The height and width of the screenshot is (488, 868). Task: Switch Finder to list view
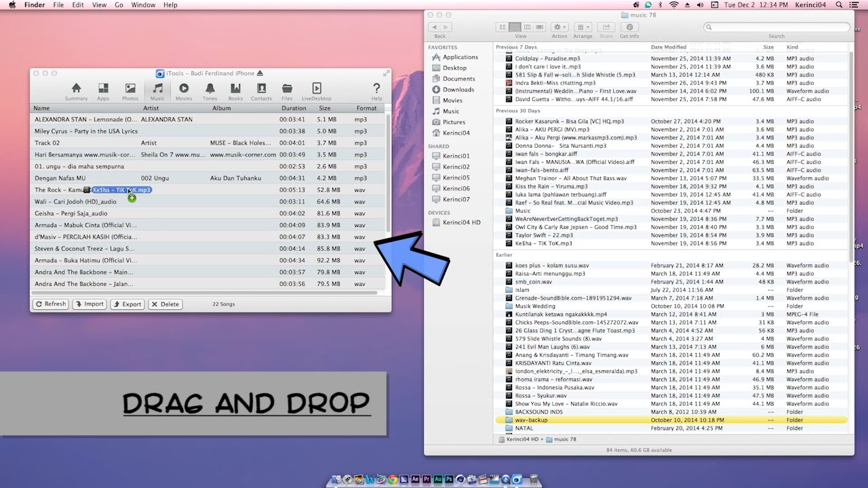pyautogui.click(x=515, y=27)
